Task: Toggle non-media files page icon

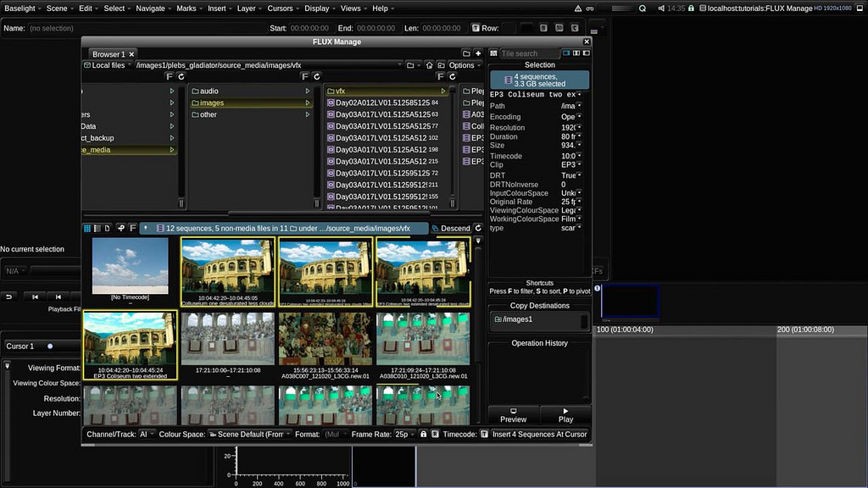Action: pos(108,228)
